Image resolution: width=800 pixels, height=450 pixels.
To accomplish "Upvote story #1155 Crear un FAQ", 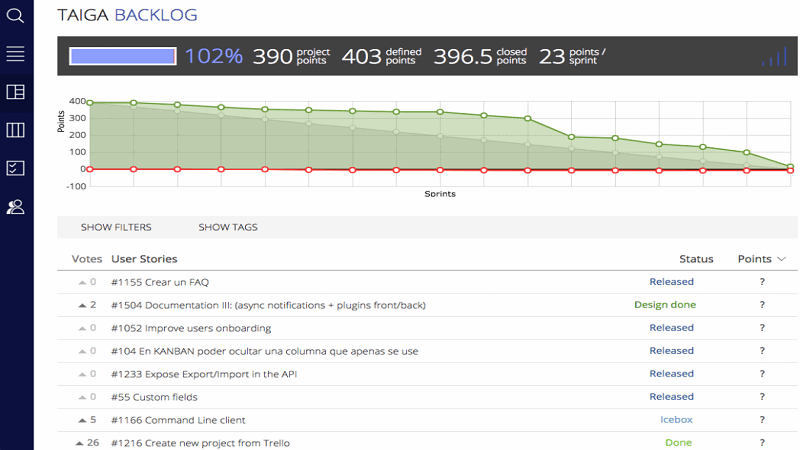I will click(x=82, y=282).
